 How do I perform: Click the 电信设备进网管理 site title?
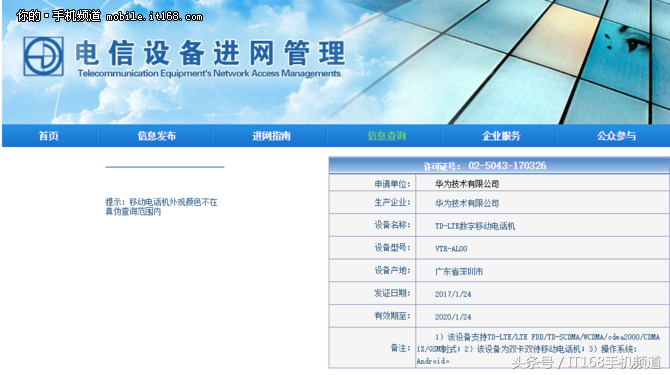point(210,53)
